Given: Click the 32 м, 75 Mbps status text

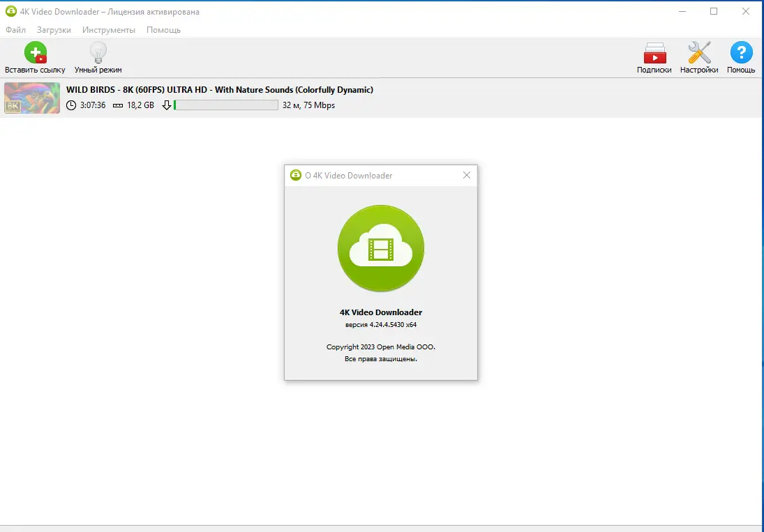Looking at the screenshot, I should [x=309, y=105].
